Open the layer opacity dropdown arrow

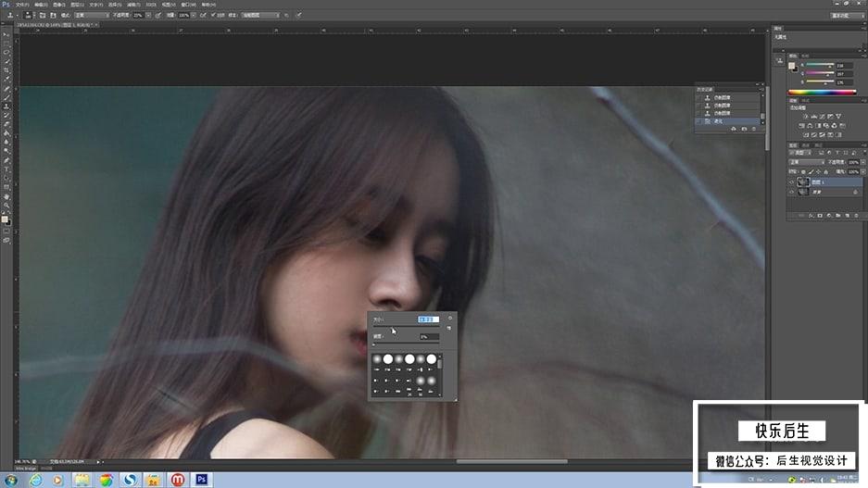tap(863, 162)
